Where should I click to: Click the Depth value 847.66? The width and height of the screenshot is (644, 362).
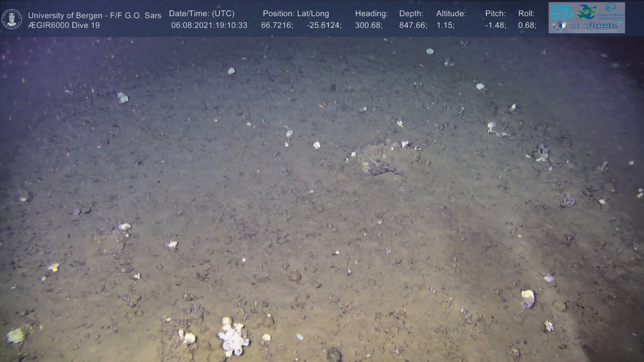pos(413,25)
